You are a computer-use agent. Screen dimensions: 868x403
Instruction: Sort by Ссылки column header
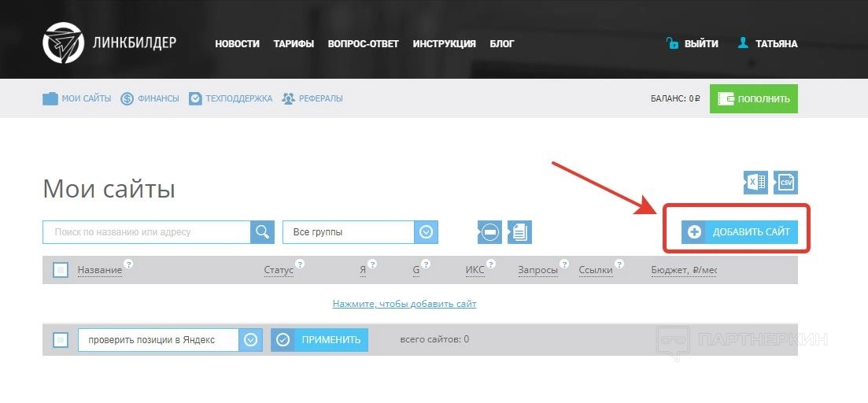[x=596, y=270]
